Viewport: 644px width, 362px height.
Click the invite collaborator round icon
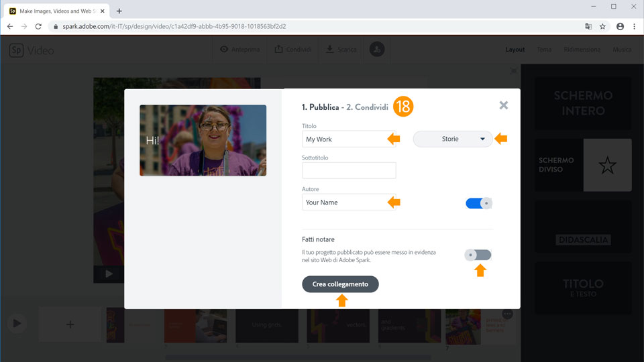[377, 49]
